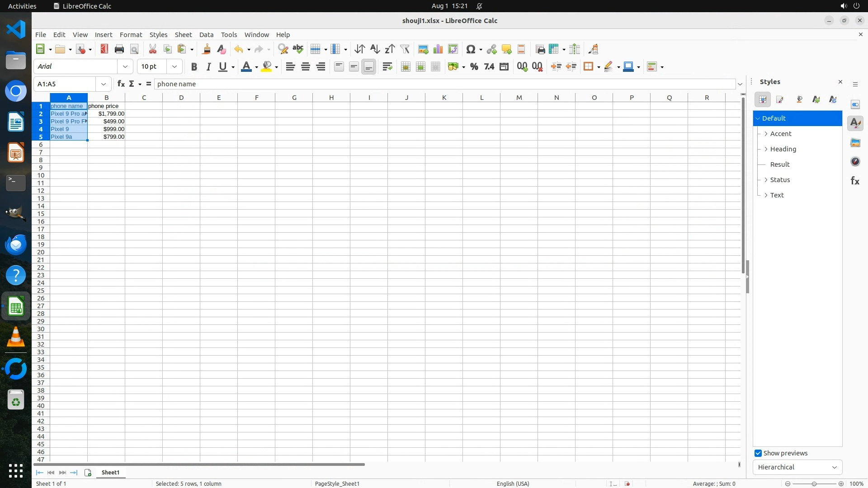Toggle Wrap Text button
Screen dimensions: 868x488
(x=387, y=67)
